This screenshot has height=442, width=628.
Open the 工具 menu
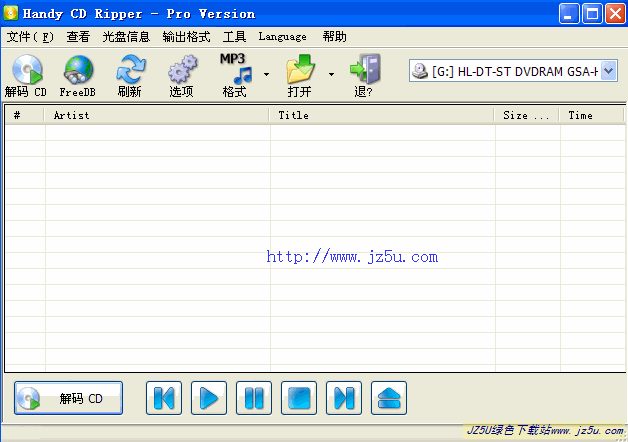pyautogui.click(x=234, y=37)
